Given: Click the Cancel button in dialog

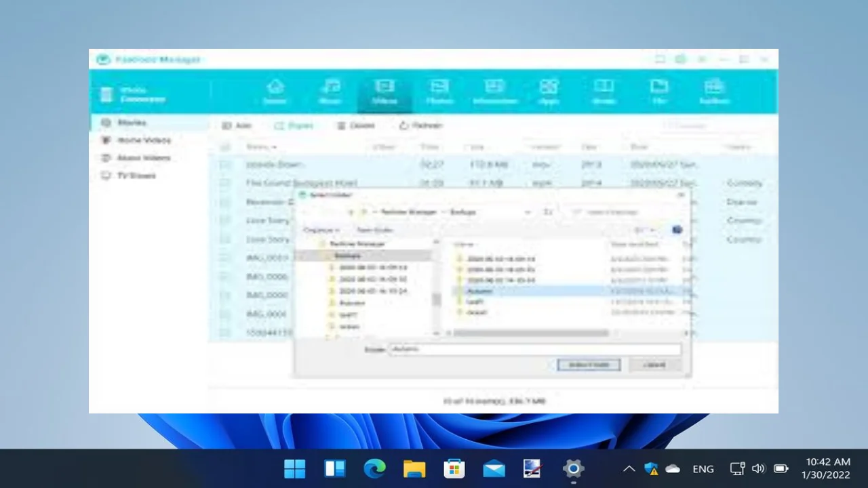Looking at the screenshot, I should click(654, 365).
